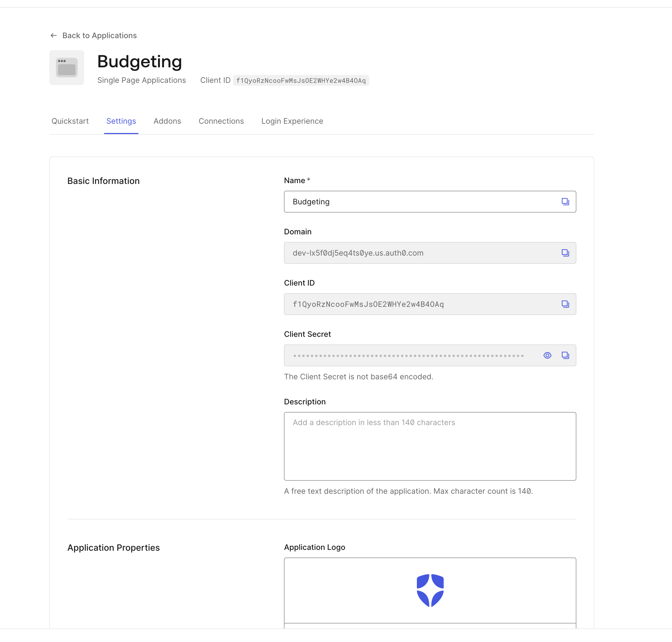Select the Settings tab
Screen dimensions: 672x642
[121, 121]
